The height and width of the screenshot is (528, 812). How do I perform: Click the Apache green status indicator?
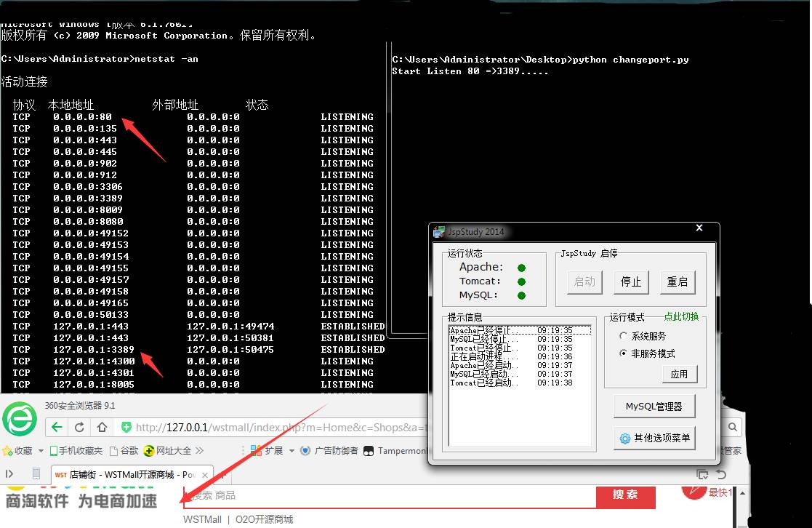[x=521, y=268]
